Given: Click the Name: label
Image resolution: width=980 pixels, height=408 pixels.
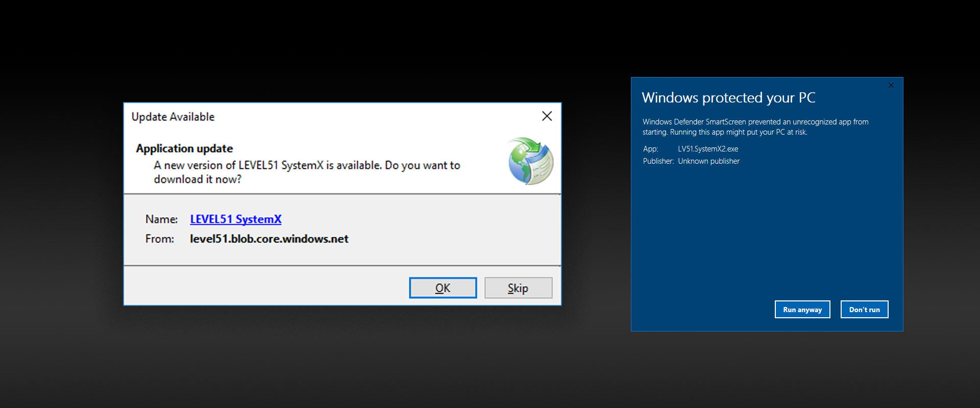Looking at the screenshot, I should [x=161, y=219].
